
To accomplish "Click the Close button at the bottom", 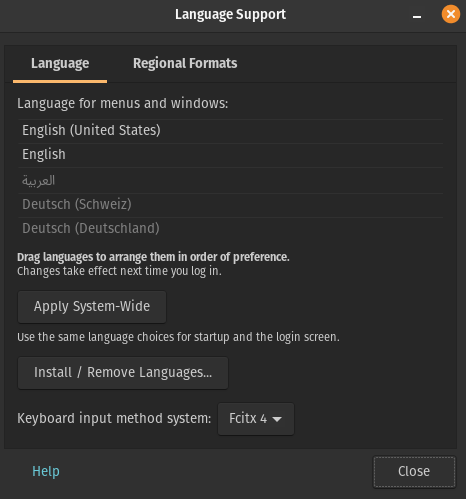I will pyautogui.click(x=414, y=472).
